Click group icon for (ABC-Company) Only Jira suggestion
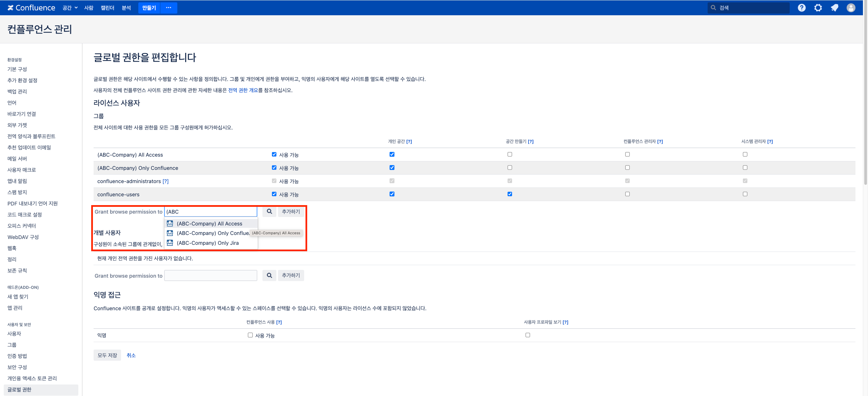The width and height of the screenshot is (868, 396). click(170, 243)
